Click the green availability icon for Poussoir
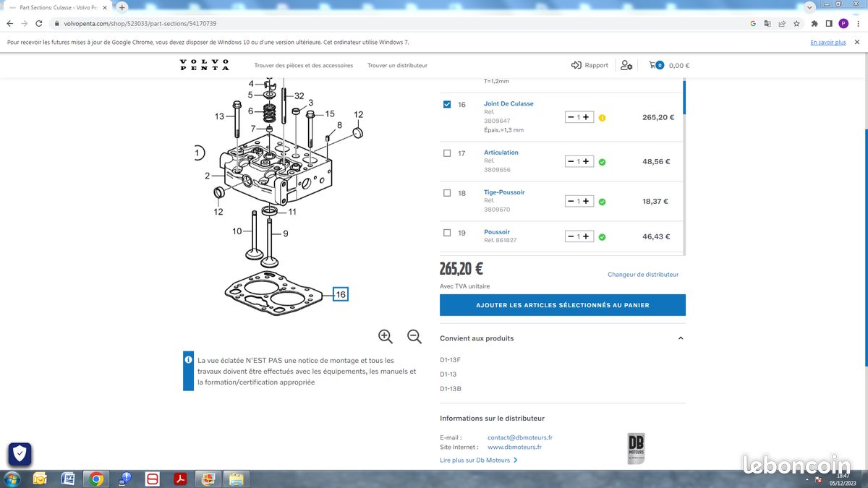 coord(602,236)
